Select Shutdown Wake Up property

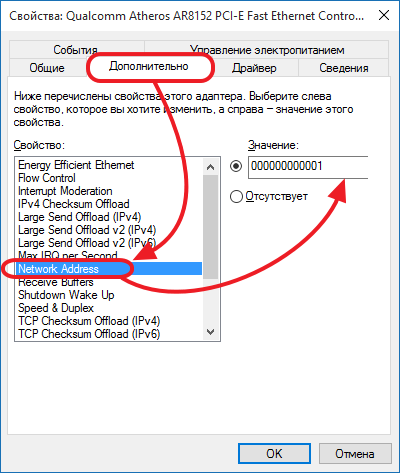[66, 295]
